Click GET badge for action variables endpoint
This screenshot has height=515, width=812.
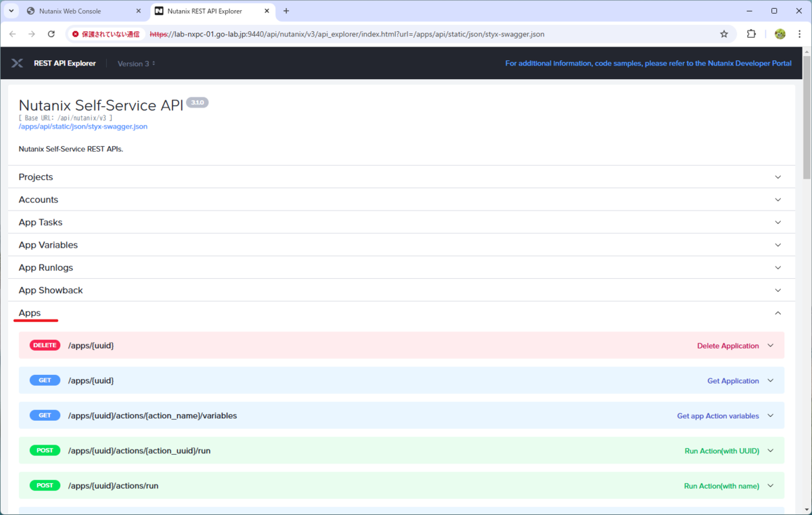tap(45, 416)
